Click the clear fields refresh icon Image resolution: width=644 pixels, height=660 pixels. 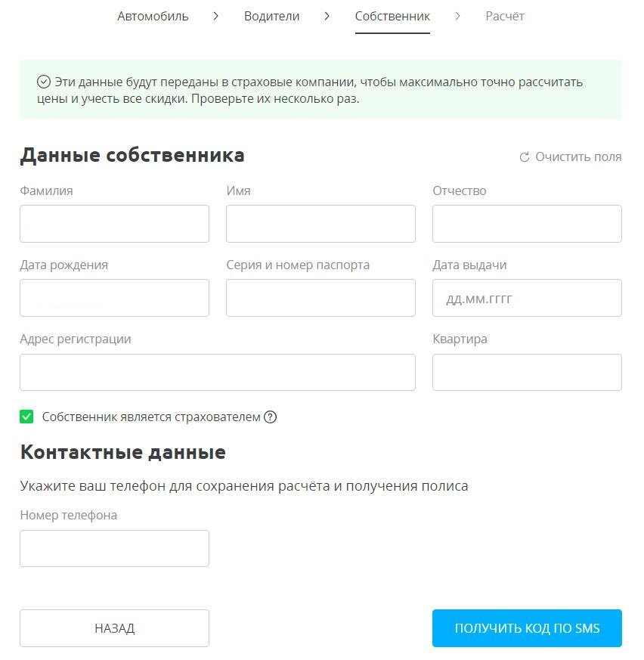(x=526, y=156)
